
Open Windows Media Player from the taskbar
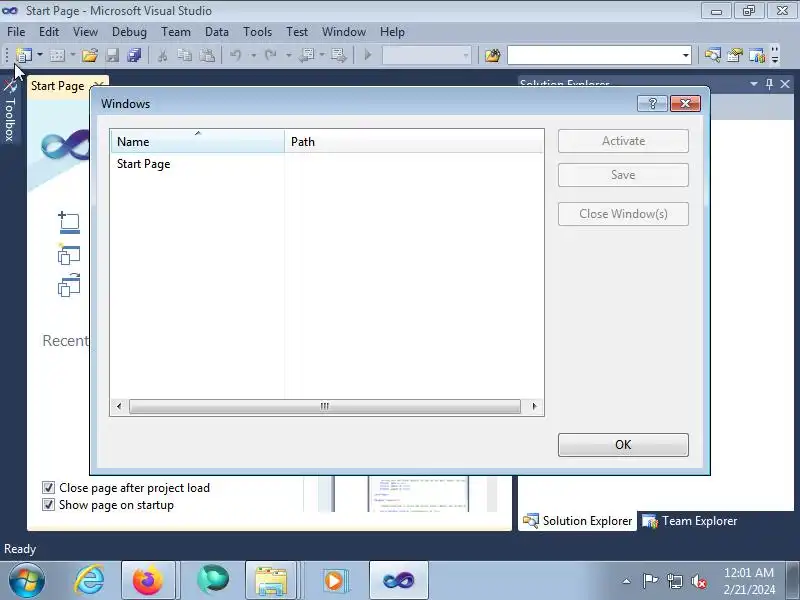click(334, 581)
